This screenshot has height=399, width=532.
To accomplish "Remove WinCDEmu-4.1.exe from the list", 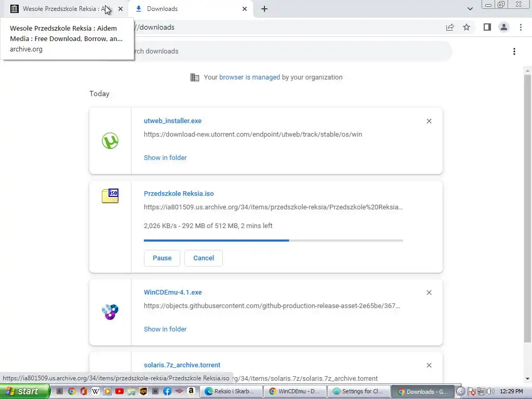I will [429, 292].
